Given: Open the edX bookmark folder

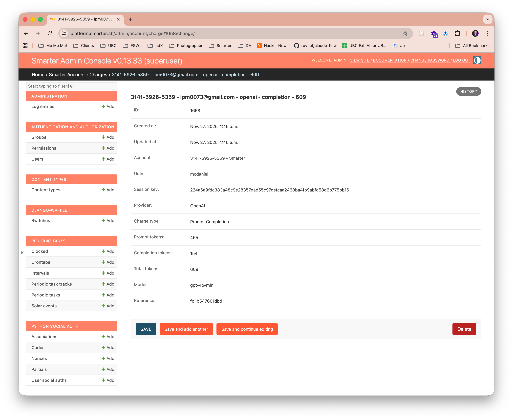Looking at the screenshot, I should click(x=155, y=45).
